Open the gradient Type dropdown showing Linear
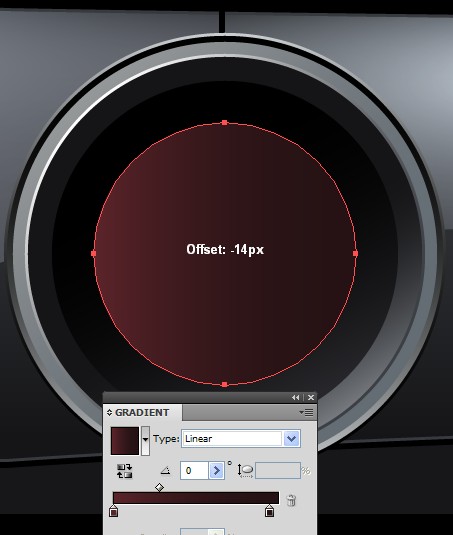Viewport: 453px width, 535px height. tap(242, 439)
